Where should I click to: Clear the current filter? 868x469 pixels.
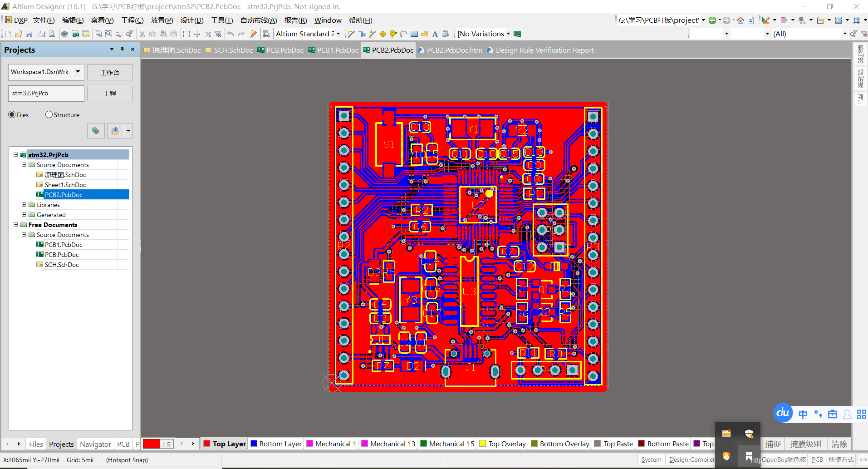pyautogui.click(x=218, y=34)
